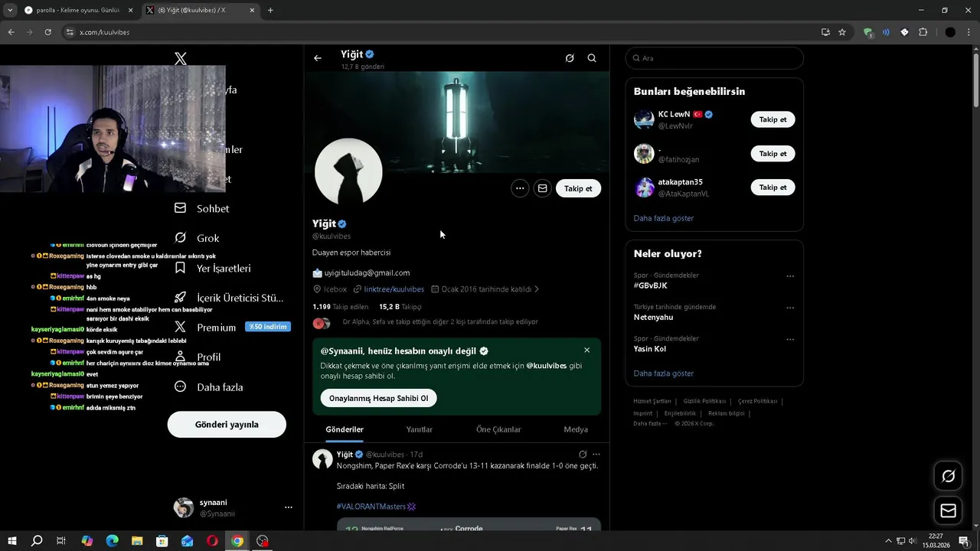Show more under Neler oluyor?
The width and height of the screenshot is (980, 551).
click(664, 373)
